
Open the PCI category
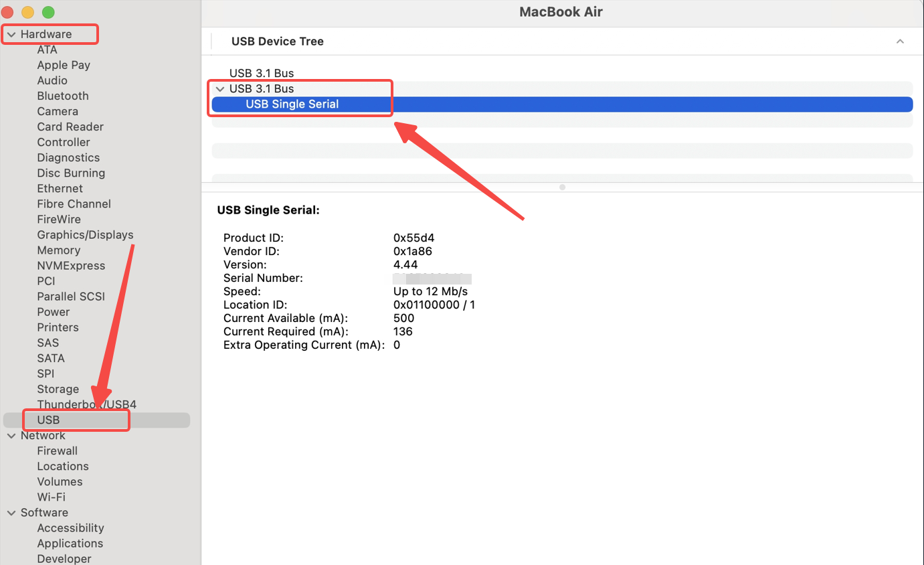pyautogui.click(x=46, y=280)
